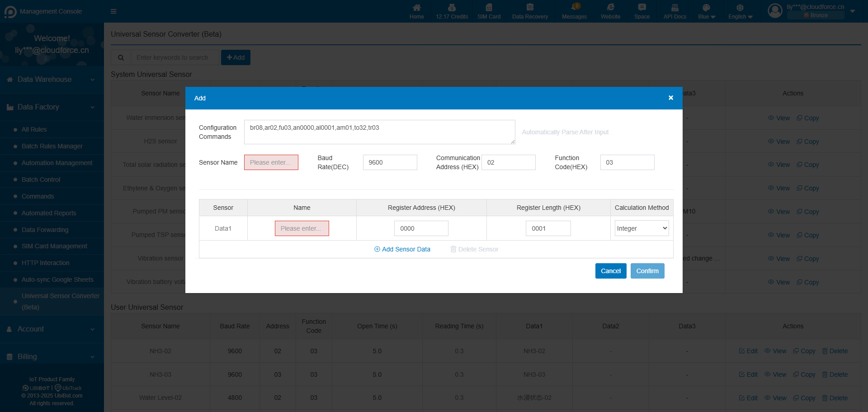Open the Commands sidebar menu item

38,196
